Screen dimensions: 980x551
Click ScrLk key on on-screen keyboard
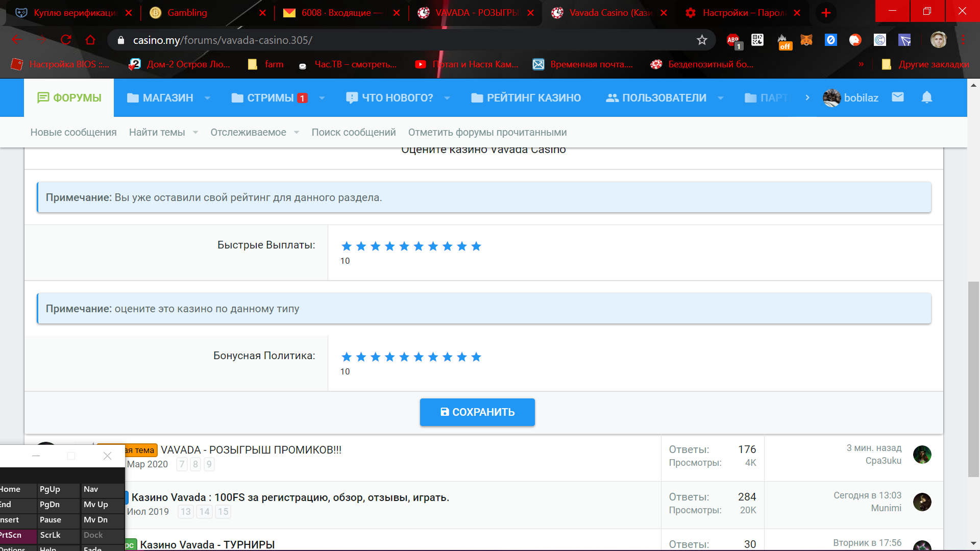(x=58, y=535)
